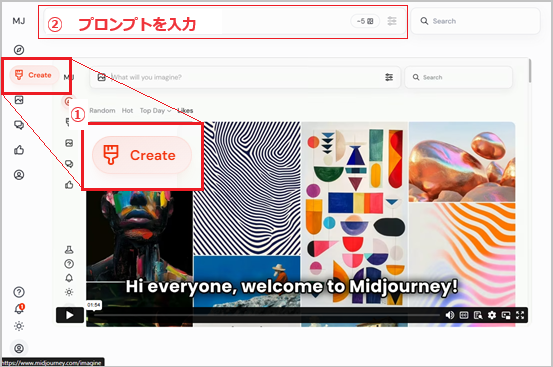Viewport: 553px width, 367px height.
Task: Seek on the video progress bar
Action: pyautogui.click(x=266, y=315)
